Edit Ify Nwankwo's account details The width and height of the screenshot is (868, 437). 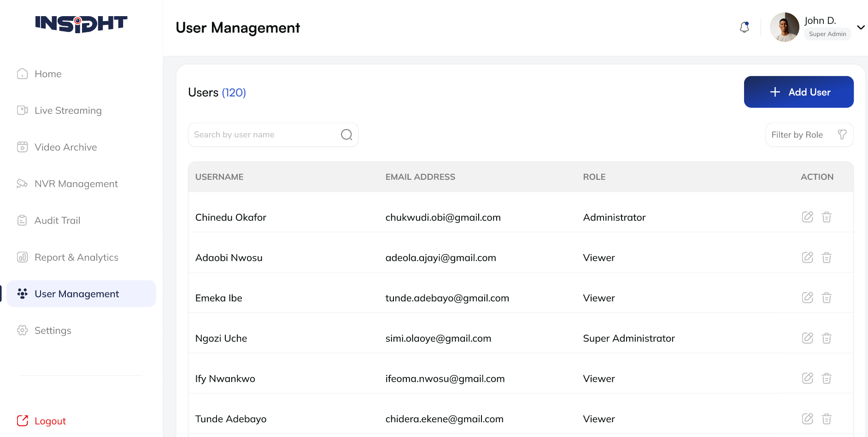tap(807, 378)
